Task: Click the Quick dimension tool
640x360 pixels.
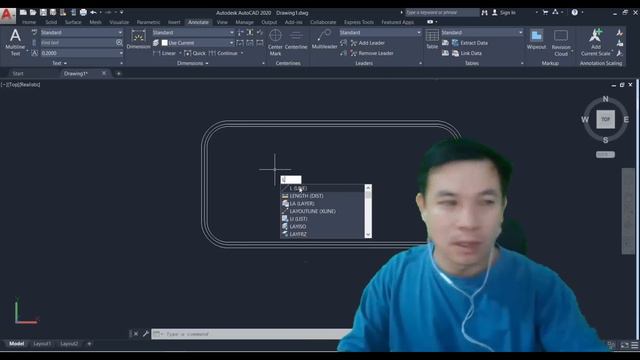Action: coord(195,53)
